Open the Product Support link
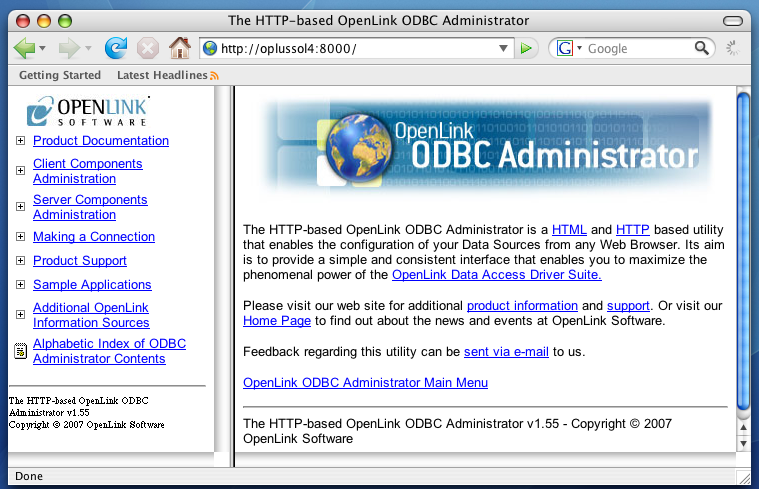759x489 pixels. (80, 260)
